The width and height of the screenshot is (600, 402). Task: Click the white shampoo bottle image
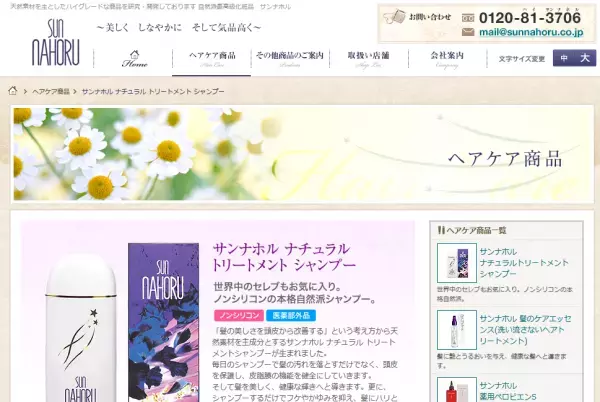pyautogui.click(x=81, y=329)
